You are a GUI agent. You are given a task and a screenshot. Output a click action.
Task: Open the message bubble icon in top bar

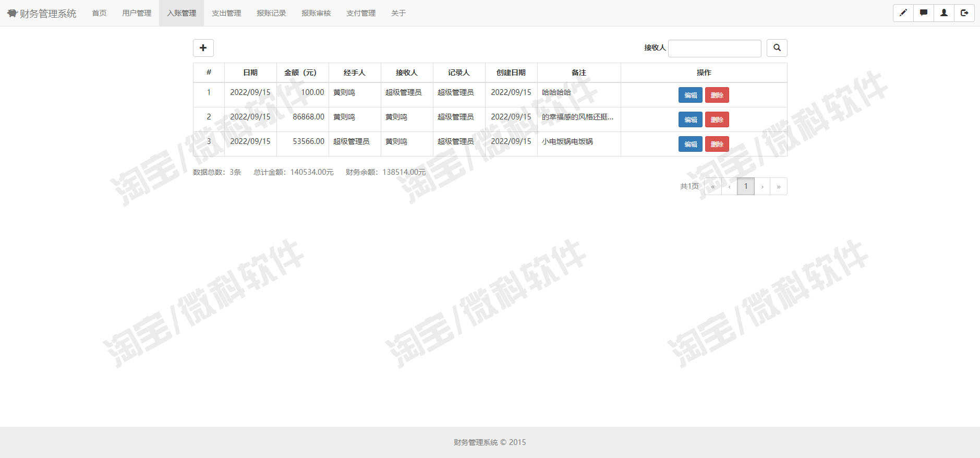click(924, 13)
